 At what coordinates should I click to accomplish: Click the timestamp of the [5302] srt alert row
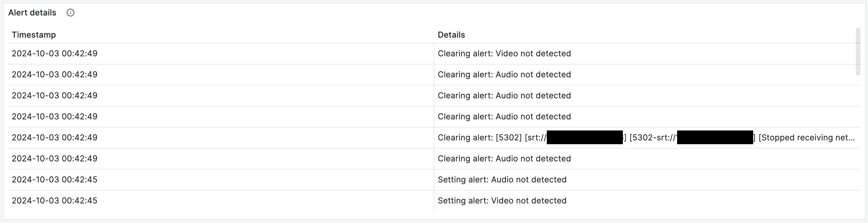click(x=55, y=138)
